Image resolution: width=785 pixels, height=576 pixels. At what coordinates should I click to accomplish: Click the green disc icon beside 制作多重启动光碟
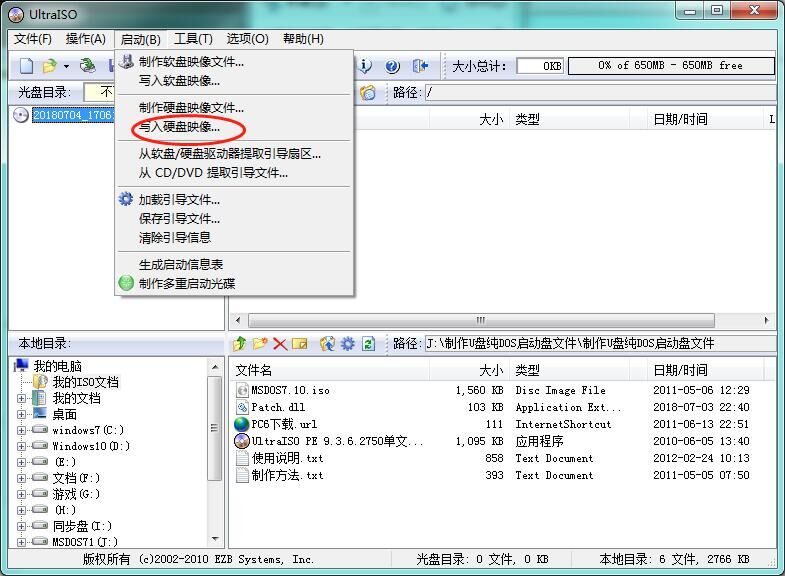click(x=126, y=283)
